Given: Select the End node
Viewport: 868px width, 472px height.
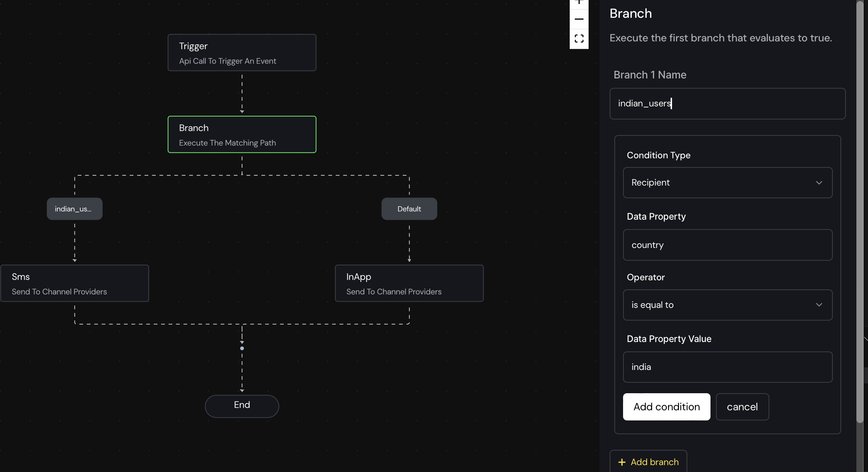Looking at the screenshot, I should click(242, 406).
